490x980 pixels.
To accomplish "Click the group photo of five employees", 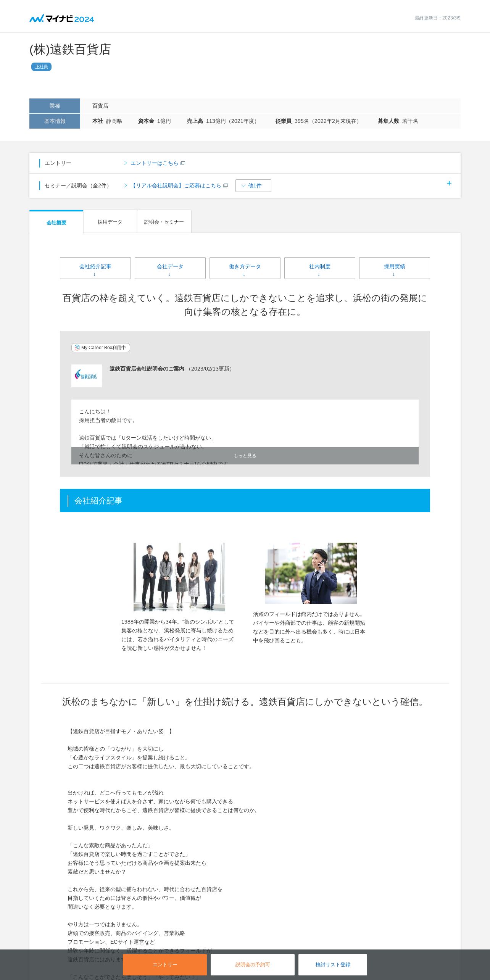I will (x=179, y=577).
